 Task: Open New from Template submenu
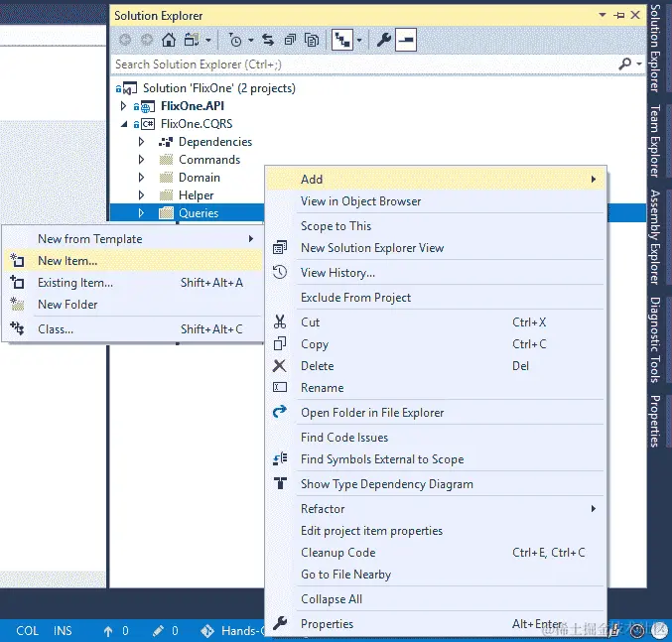pos(133,239)
